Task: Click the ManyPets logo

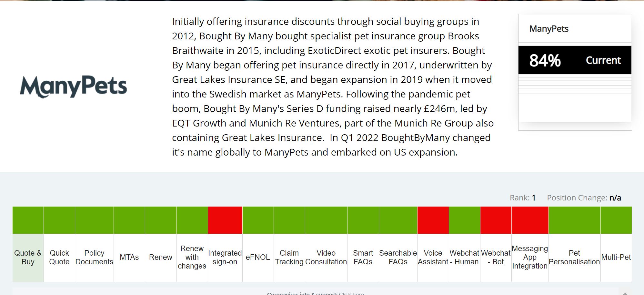Action: [x=74, y=86]
